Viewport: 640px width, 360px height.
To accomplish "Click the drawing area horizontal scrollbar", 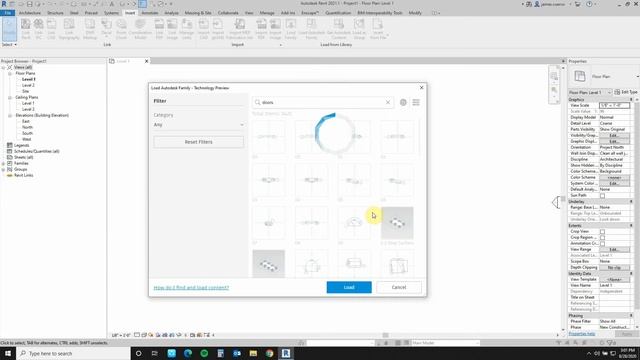I will [386, 335].
